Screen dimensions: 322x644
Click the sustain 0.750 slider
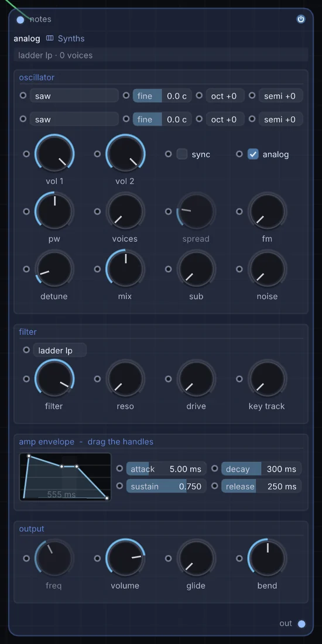(x=166, y=486)
